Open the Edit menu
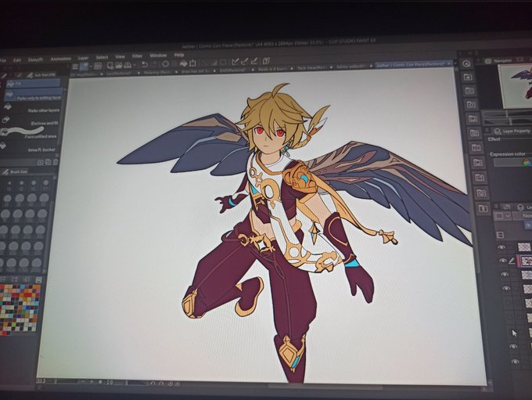The height and width of the screenshot is (400, 532). pyautogui.click(x=17, y=60)
